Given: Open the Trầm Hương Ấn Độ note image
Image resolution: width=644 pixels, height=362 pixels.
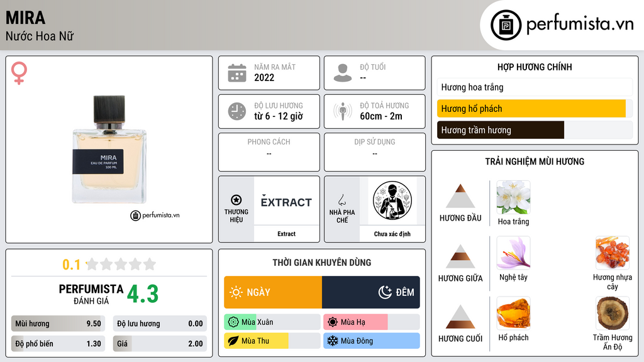Looking at the screenshot, I should pos(613,313).
